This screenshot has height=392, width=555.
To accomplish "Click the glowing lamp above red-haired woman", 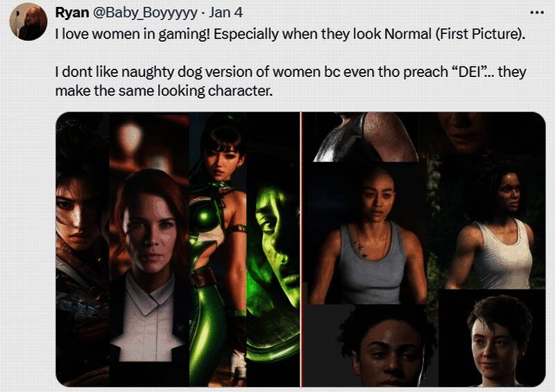I will (131, 136).
